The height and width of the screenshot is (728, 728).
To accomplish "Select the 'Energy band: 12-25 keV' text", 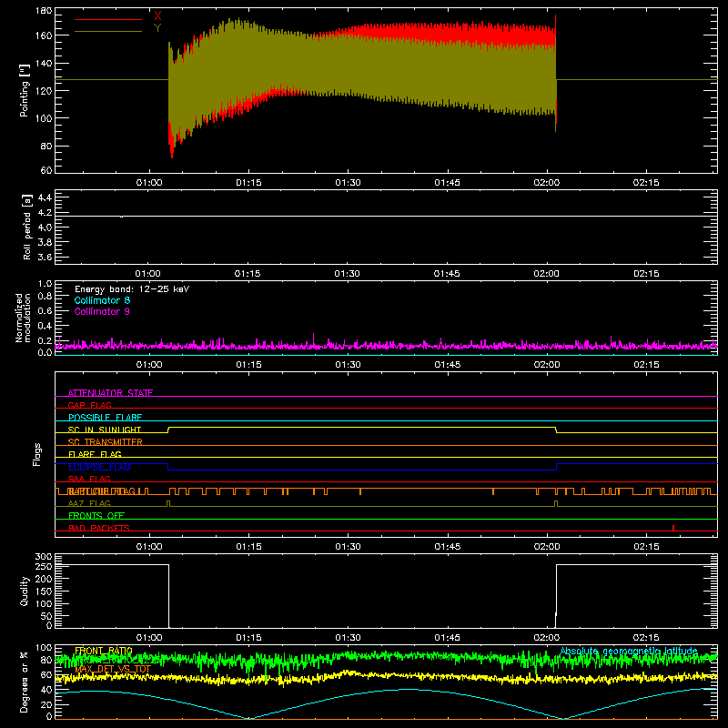I will click(132, 289).
